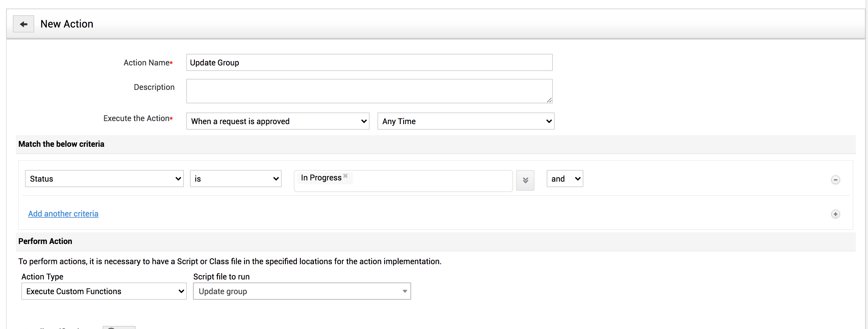Switch the 'and' logical operator dropdown
868x329 pixels.
point(565,179)
